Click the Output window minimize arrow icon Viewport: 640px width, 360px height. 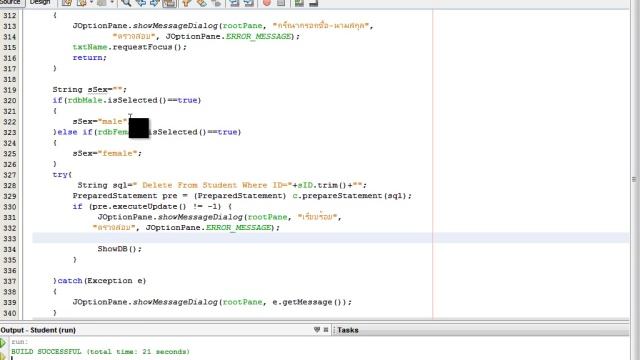317,330
